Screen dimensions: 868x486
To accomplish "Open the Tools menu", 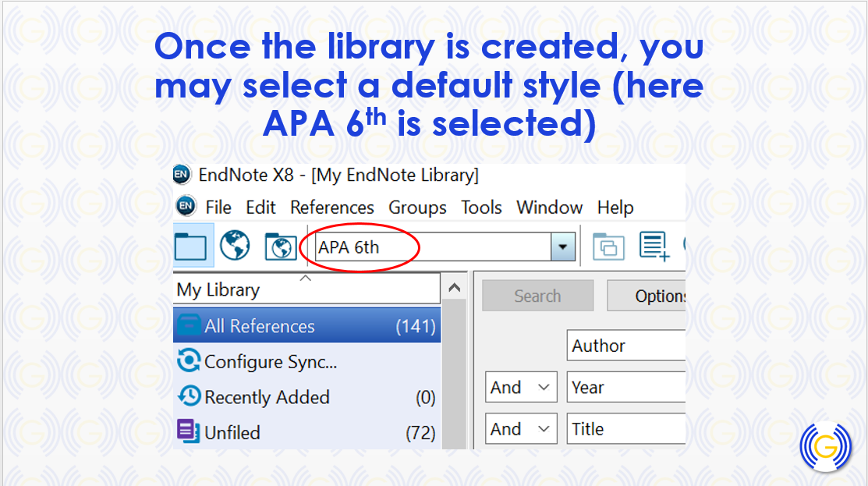I will pos(481,208).
